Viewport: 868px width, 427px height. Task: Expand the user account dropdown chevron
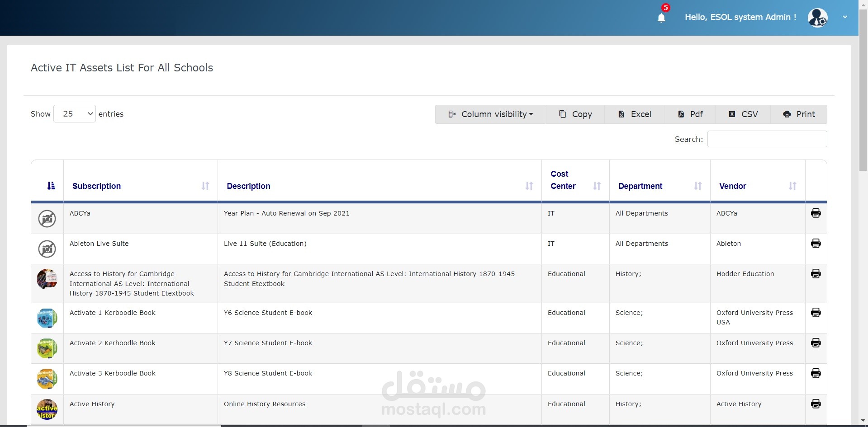tap(845, 17)
